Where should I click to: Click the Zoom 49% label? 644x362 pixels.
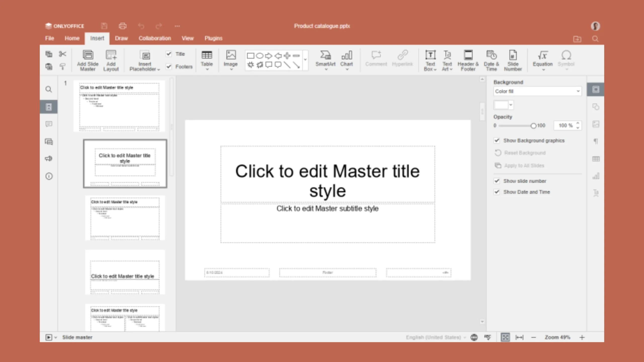[557, 337]
